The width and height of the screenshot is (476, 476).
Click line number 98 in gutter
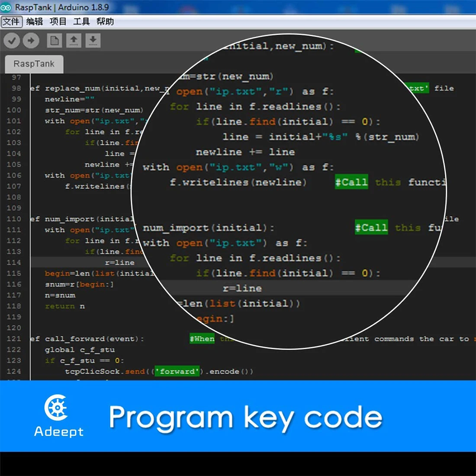click(16, 88)
